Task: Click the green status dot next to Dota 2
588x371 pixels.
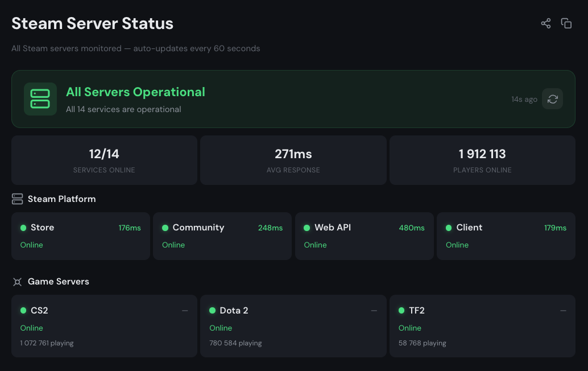Action: tap(212, 310)
